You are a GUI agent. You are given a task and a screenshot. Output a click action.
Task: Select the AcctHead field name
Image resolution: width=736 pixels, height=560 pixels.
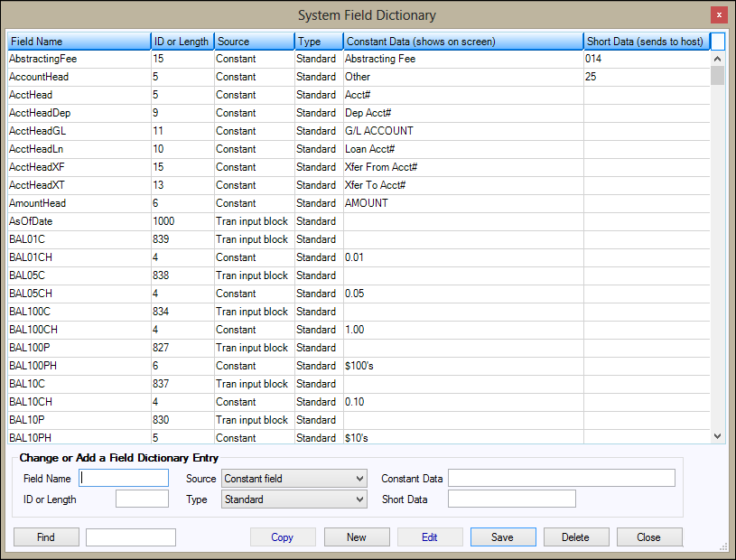pyautogui.click(x=31, y=95)
